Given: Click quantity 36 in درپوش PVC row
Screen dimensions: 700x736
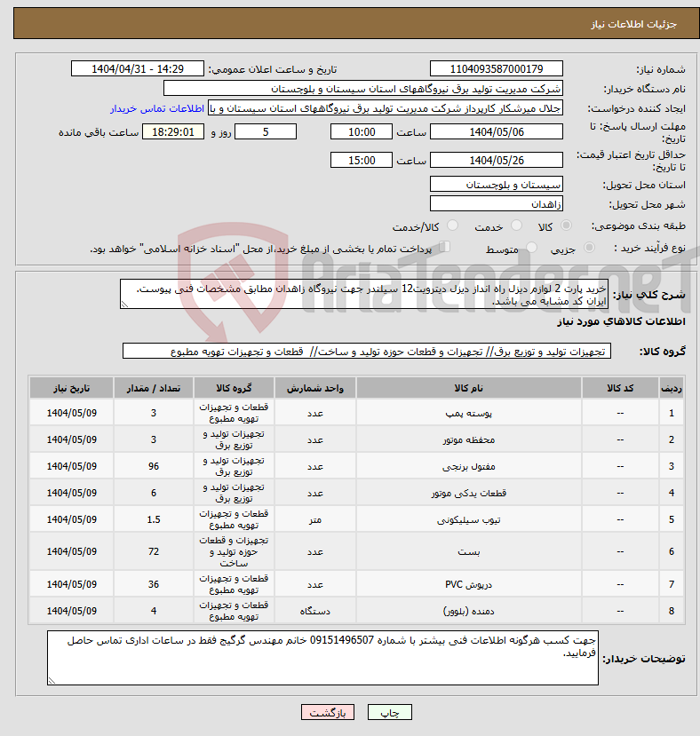Looking at the screenshot, I should (154, 584).
